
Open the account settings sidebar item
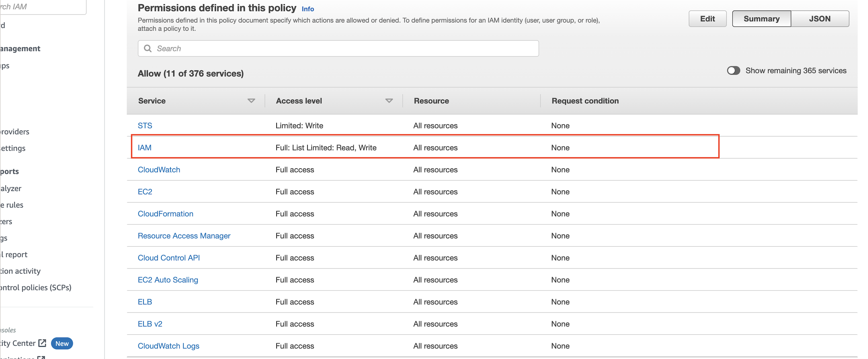coord(13,148)
